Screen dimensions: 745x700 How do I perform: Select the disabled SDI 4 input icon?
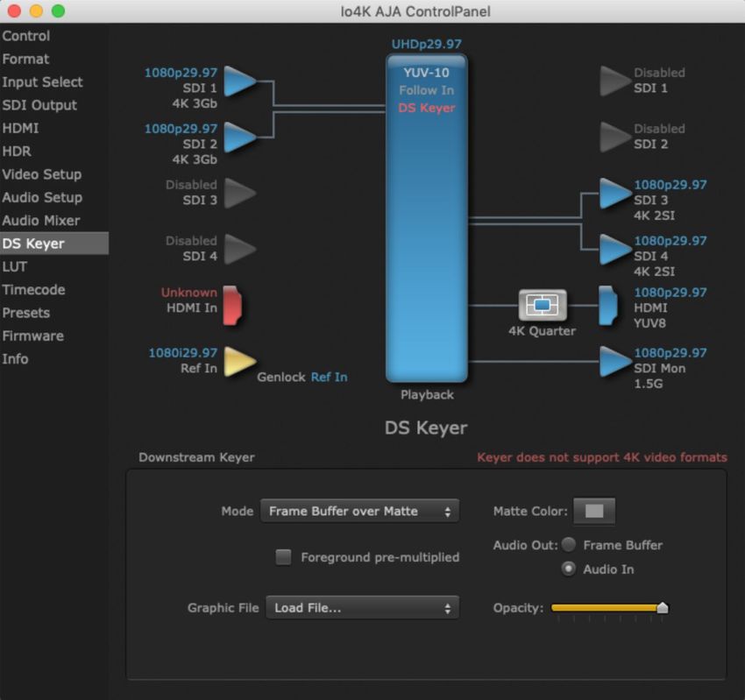pyautogui.click(x=240, y=250)
